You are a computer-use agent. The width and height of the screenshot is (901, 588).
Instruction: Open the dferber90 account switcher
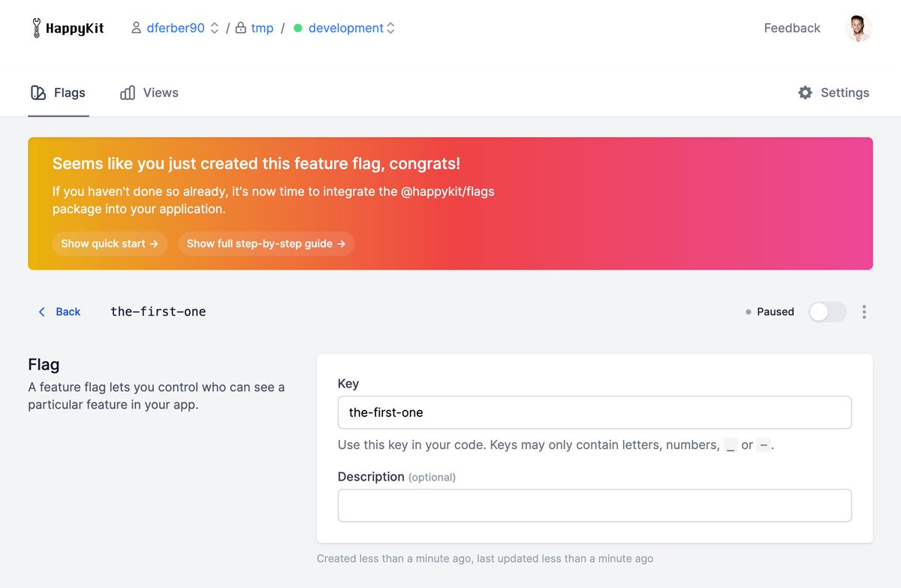(x=175, y=29)
